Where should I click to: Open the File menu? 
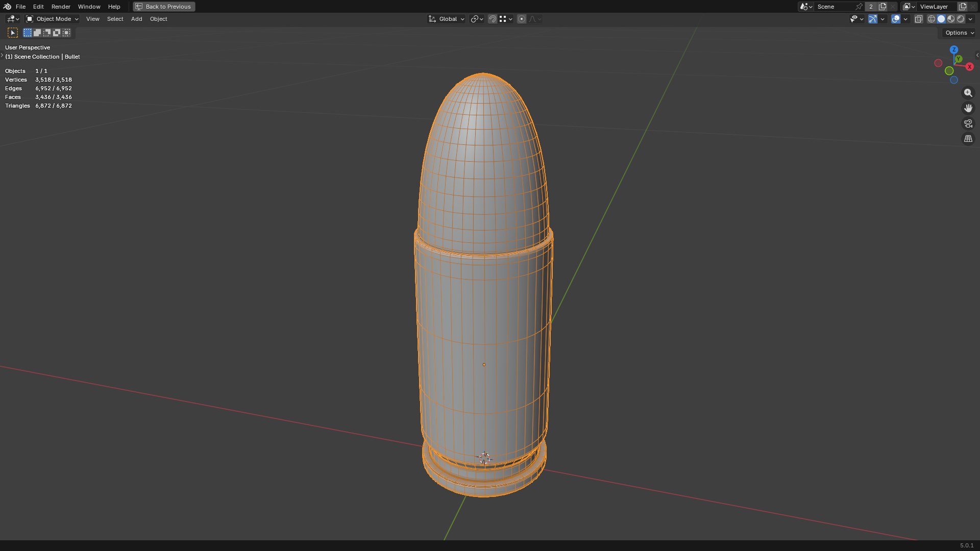[20, 7]
